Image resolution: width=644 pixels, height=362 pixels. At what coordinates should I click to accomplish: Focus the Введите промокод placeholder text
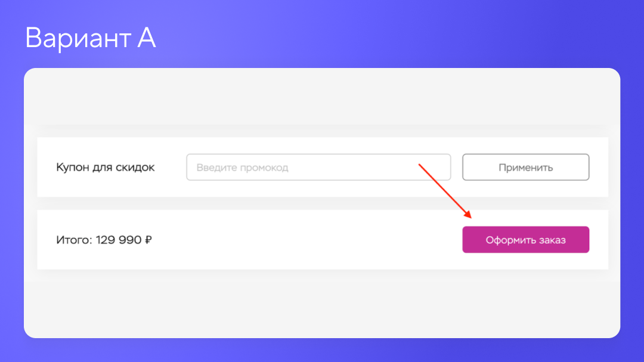click(x=242, y=168)
